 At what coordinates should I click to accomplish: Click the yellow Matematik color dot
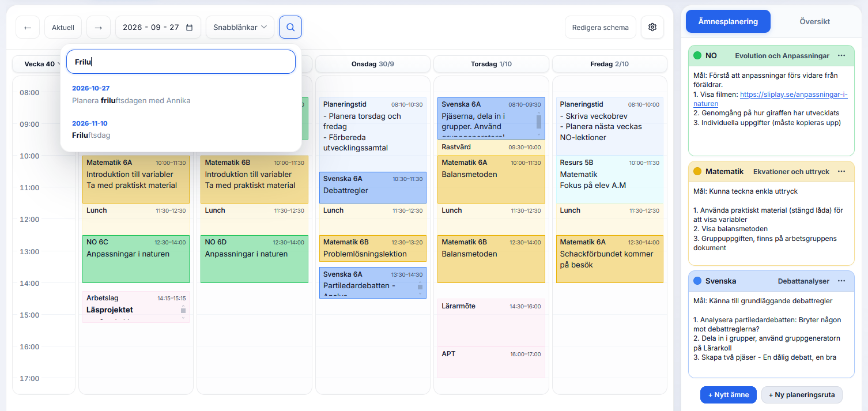point(697,171)
